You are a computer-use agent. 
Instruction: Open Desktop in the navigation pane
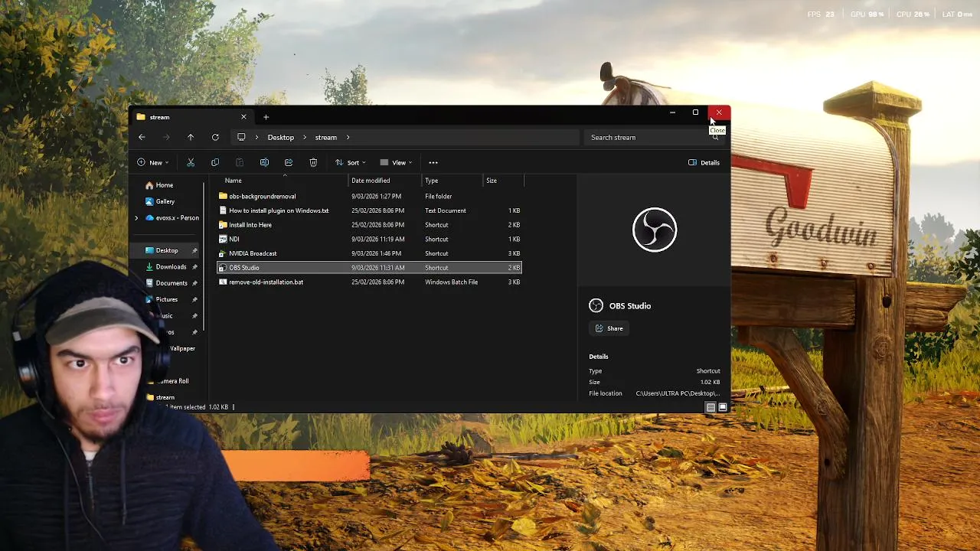(167, 250)
